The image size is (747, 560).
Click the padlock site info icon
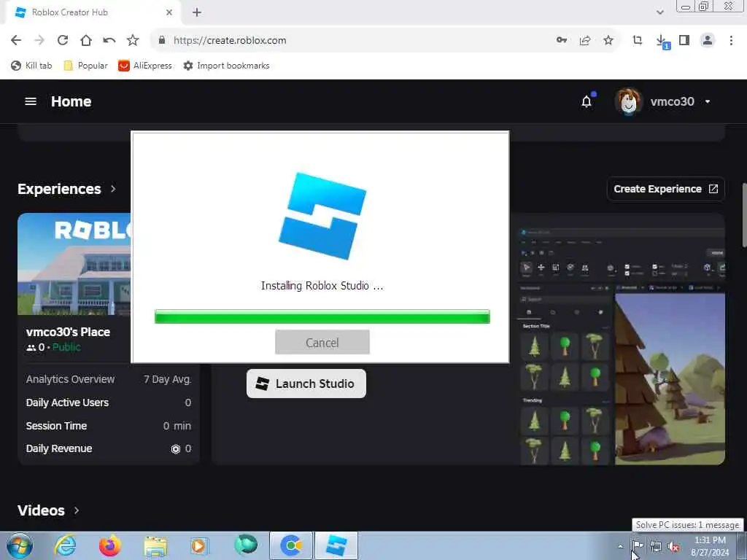(x=162, y=41)
